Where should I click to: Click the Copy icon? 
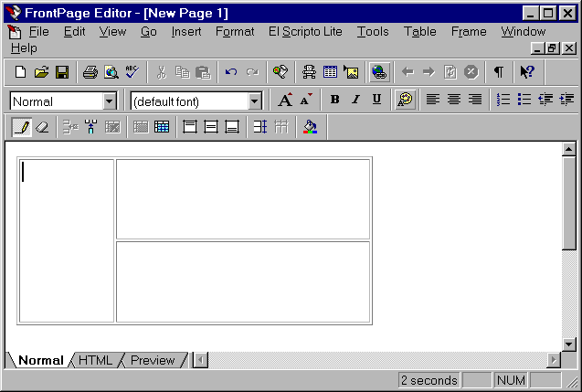pyautogui.click(x=182, y=71)
